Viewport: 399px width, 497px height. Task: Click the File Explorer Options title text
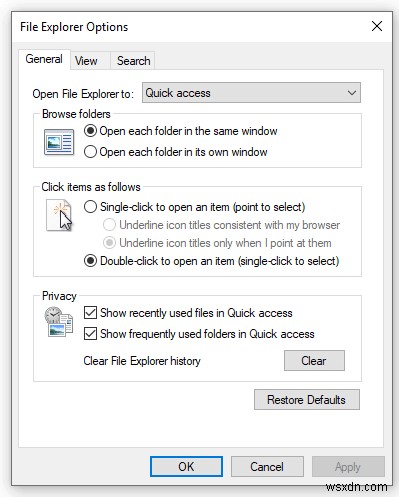[74, 27]
